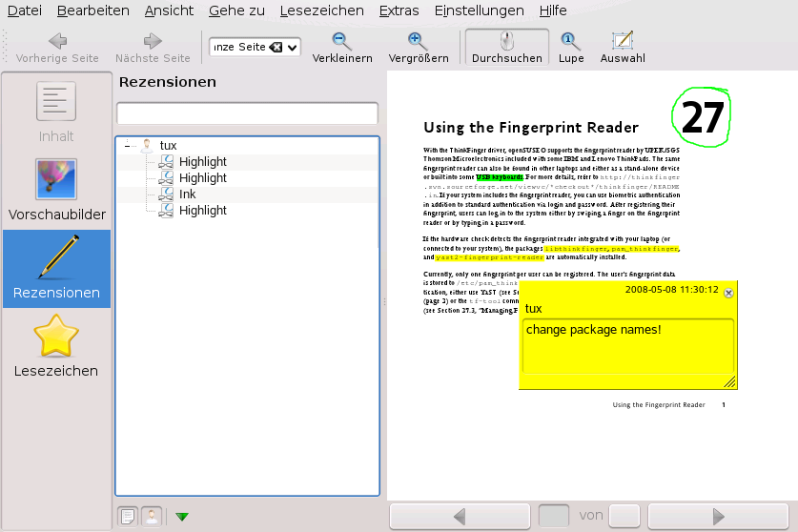Click the bottom previous page arrow button

click(x=460, y=516)
